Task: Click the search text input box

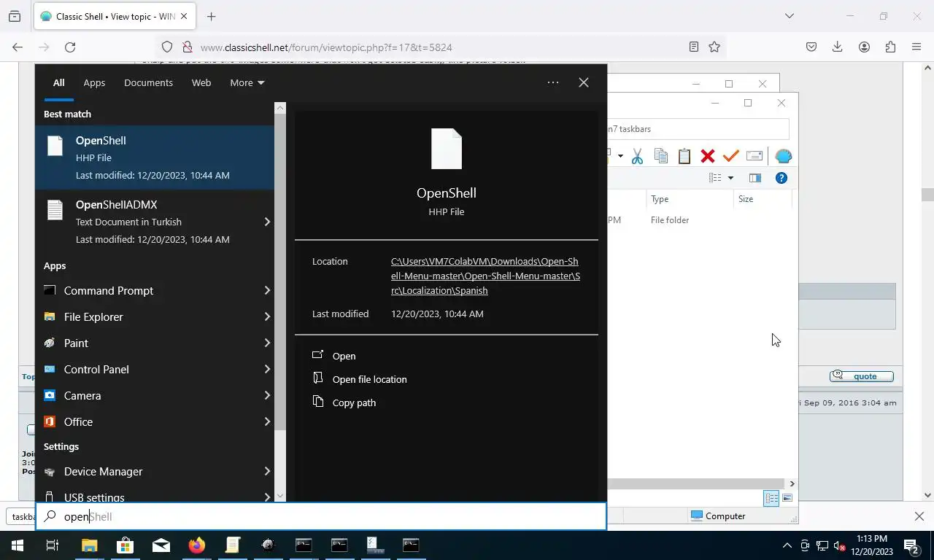Action: [321, 516]
